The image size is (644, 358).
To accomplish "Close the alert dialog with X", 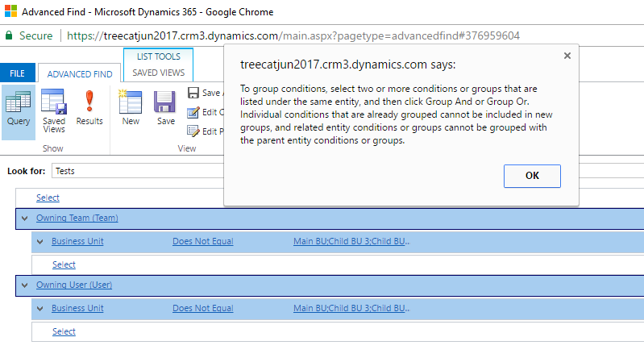I will coord(567,56).
